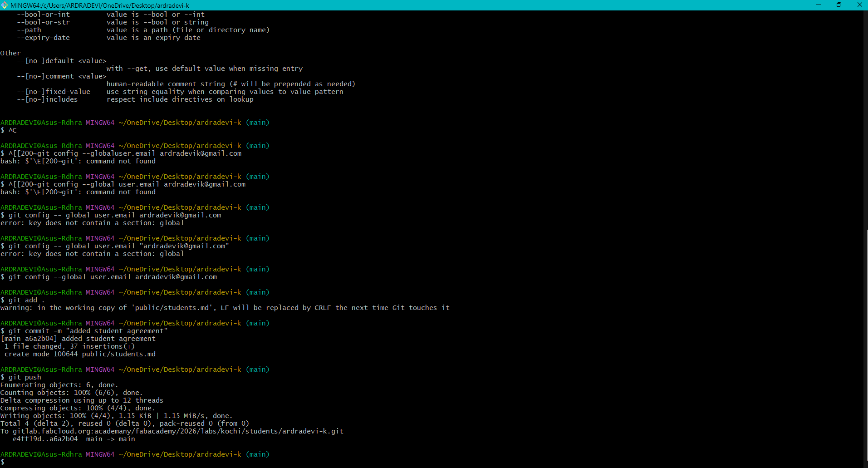Click the title bar path MINGW64:/c/Users/ARDRADEVI

(54, 5)
